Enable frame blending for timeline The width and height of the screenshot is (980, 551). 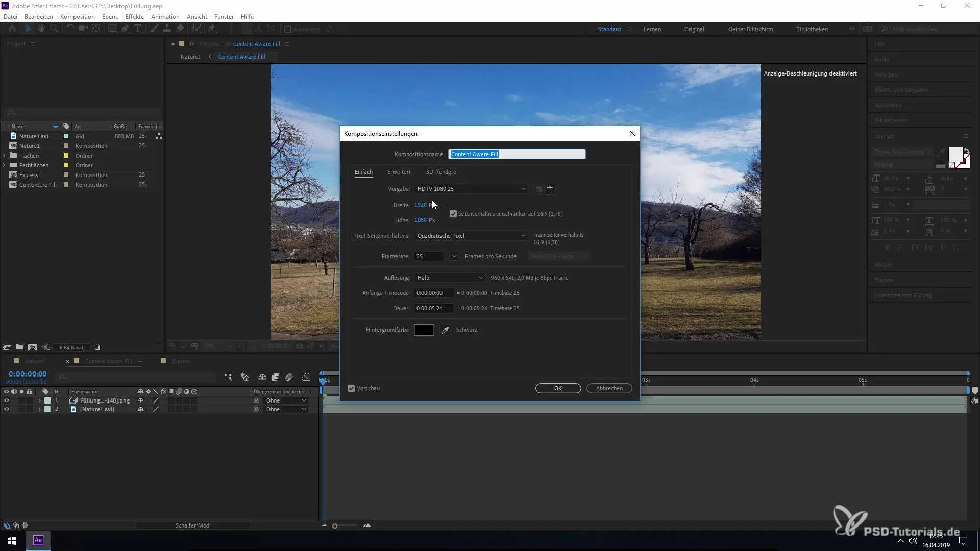pyautogui.click(x=276, y=377)
